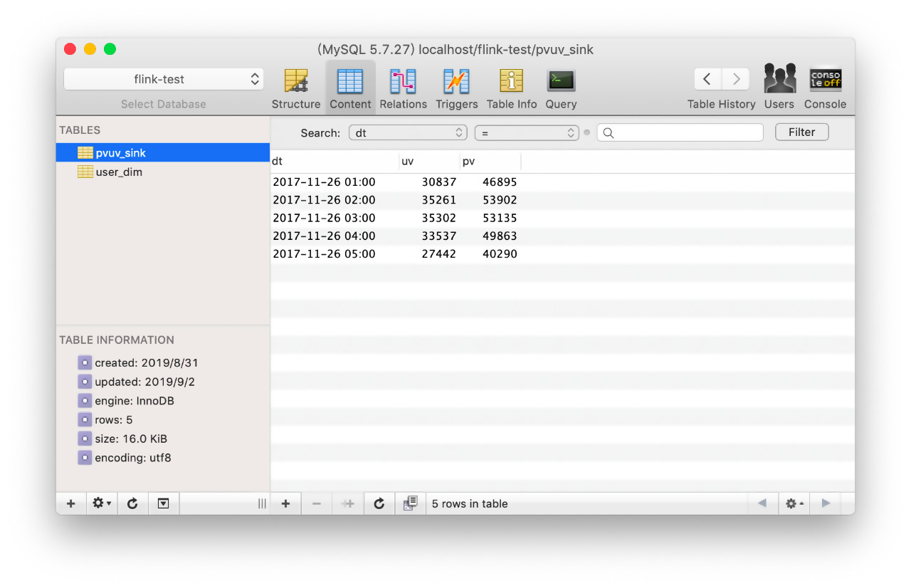Add a new row to table

[x=285, y=503]
